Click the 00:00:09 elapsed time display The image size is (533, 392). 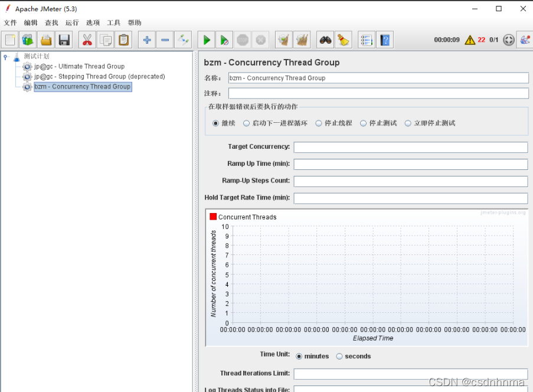click(447, 40)
